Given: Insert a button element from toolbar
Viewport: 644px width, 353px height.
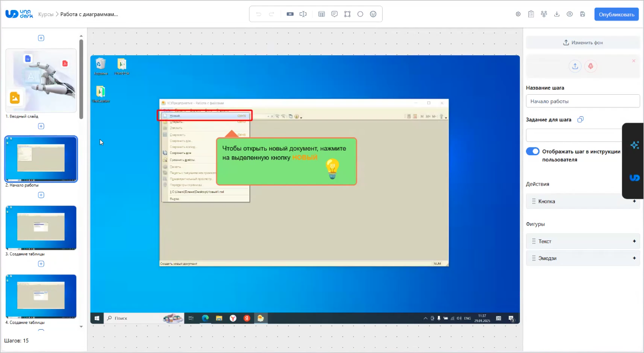Looking at the screenshot, I should coord(290,14).
